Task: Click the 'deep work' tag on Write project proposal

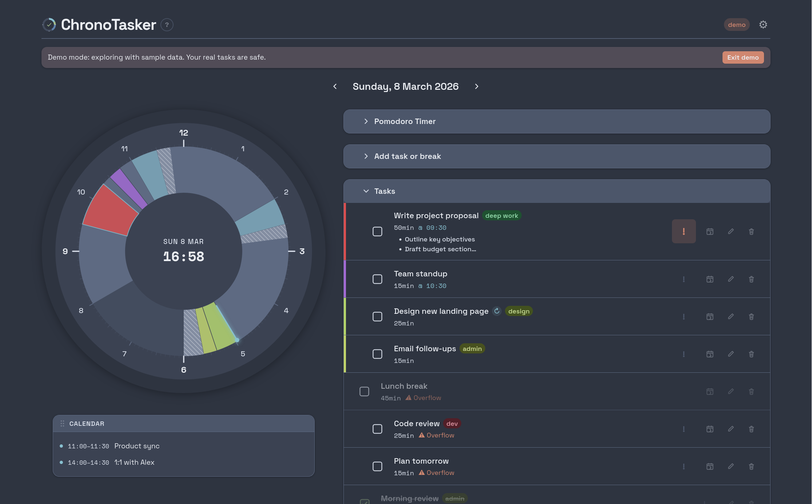Action: tap(502, 215)
